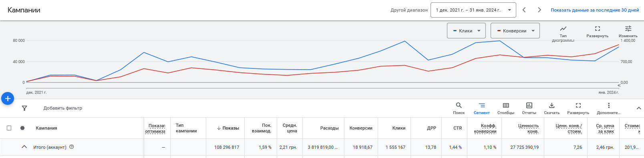Sort by Кампания column header
644x158 pixels.
pyautogui.click(x=46, y=128)
